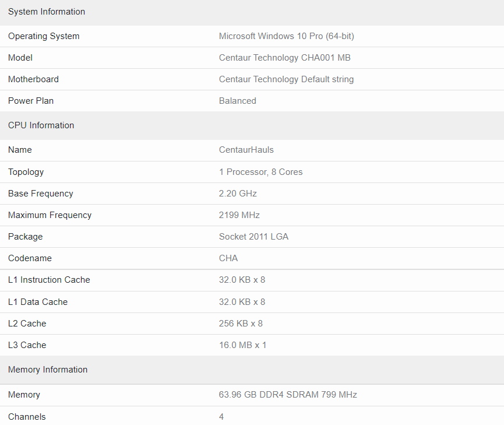
Task: Click the System Information header
Action: click(47, 12)
